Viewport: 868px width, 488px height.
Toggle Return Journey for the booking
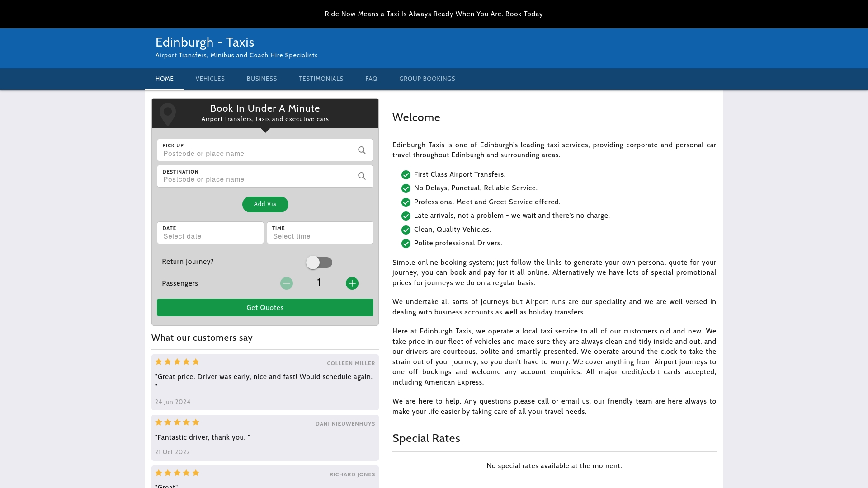click(320, 263)
